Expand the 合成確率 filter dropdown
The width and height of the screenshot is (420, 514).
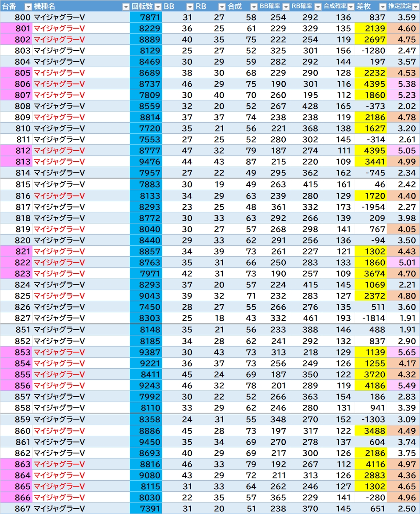(x=350, y=7)
